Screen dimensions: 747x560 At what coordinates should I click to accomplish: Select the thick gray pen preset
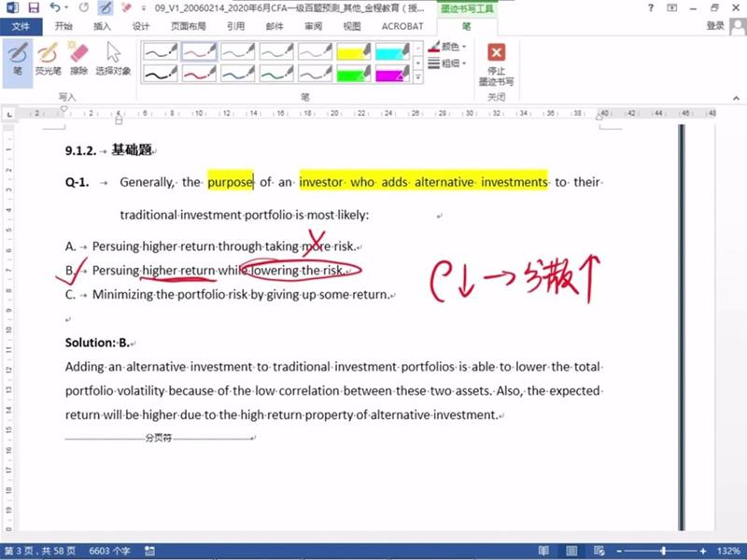coord(315,74)
